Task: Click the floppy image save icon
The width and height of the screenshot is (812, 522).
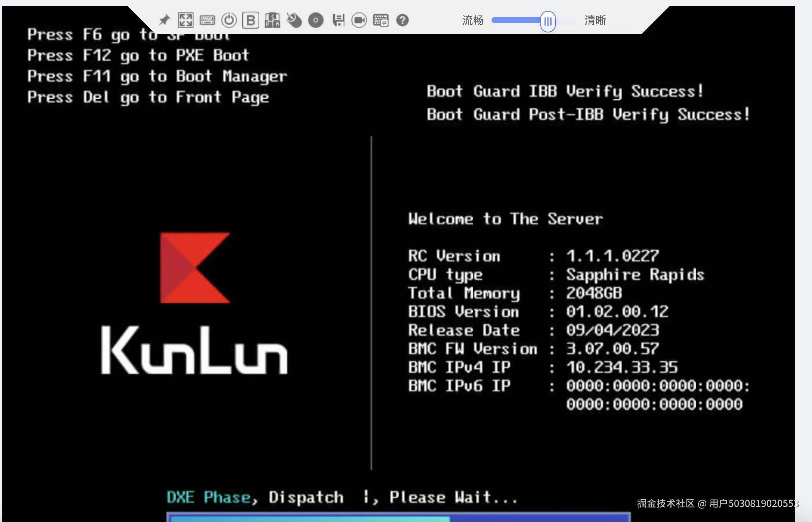Action: coord(338,20)
